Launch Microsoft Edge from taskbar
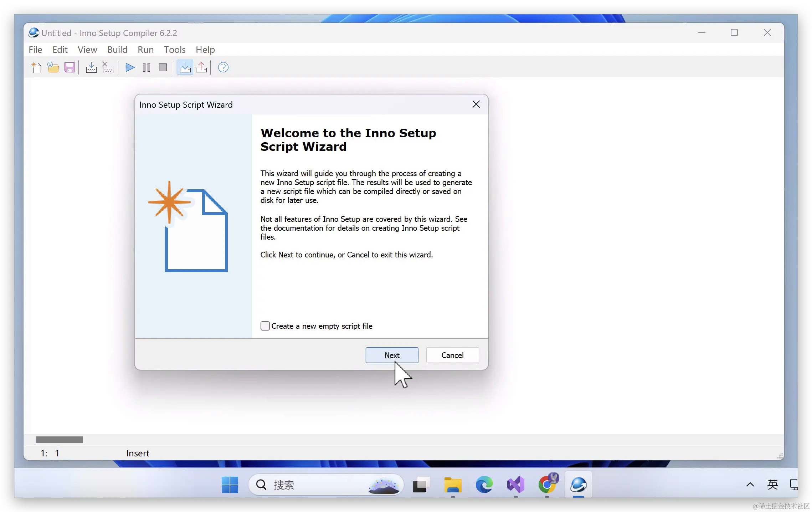 pyautogui.click(x=484, y=485)
